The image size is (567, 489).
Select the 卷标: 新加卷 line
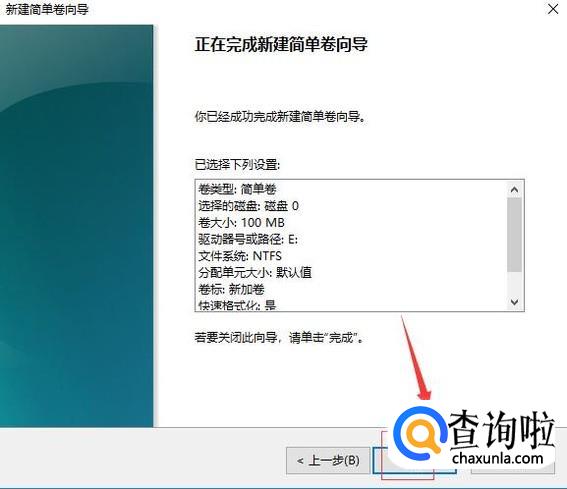(231, 289)
